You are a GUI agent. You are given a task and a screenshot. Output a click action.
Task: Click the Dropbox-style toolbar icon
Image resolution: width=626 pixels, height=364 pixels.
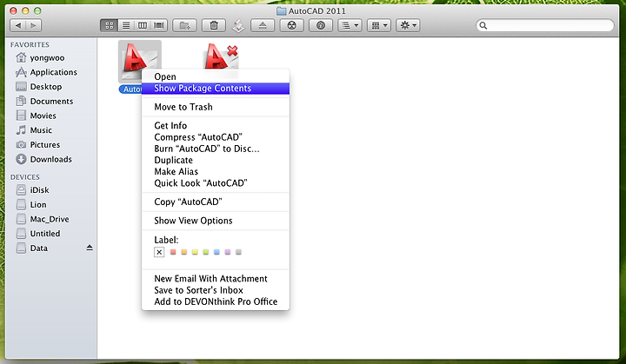pos(238,26)
